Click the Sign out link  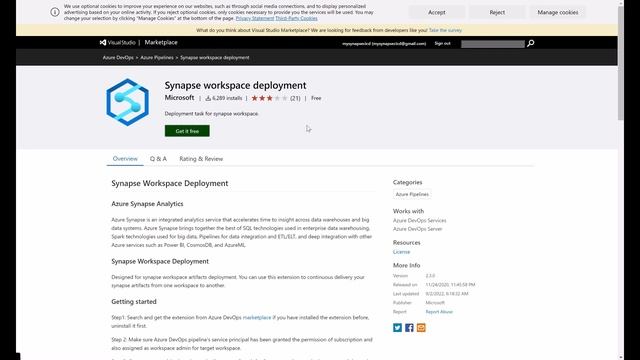pyautogui.click(x=442, y=43)
